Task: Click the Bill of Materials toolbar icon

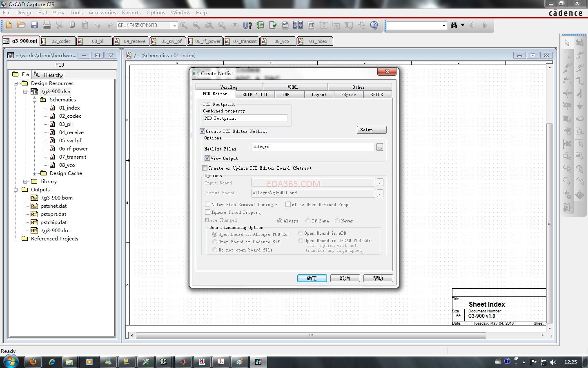Action: tap(311, 25)
